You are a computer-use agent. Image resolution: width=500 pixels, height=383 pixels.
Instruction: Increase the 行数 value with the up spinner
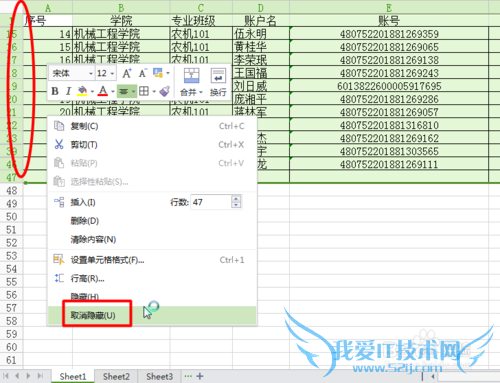point(236,199)
